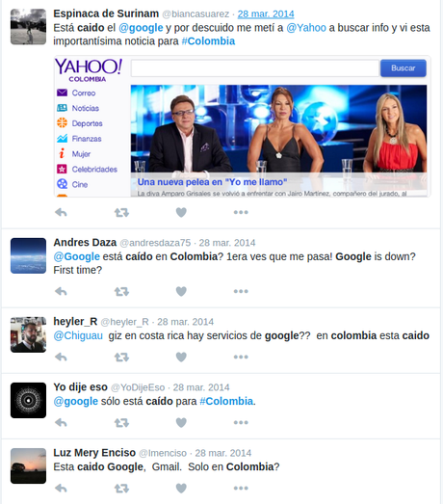The image size is (443, 504).
Task: Reply to Luz Mery Enciso's tweet
Action: tap(61, 488)
